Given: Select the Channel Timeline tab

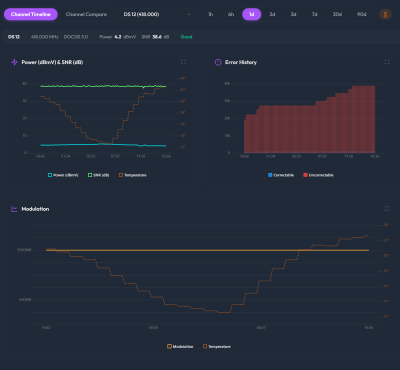Looking at the screenshot, I should tap(31, 14).
